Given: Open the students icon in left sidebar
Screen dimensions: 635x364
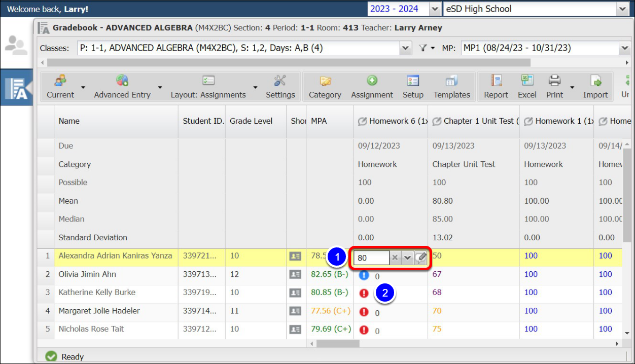Looking at the screenshot, I should coord(16,45).
